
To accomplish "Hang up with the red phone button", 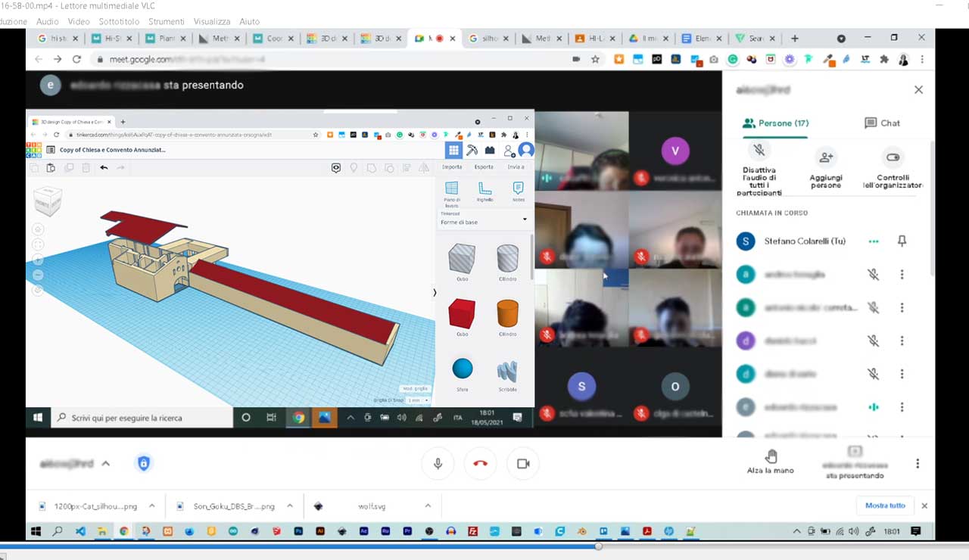I will (480, 463).
